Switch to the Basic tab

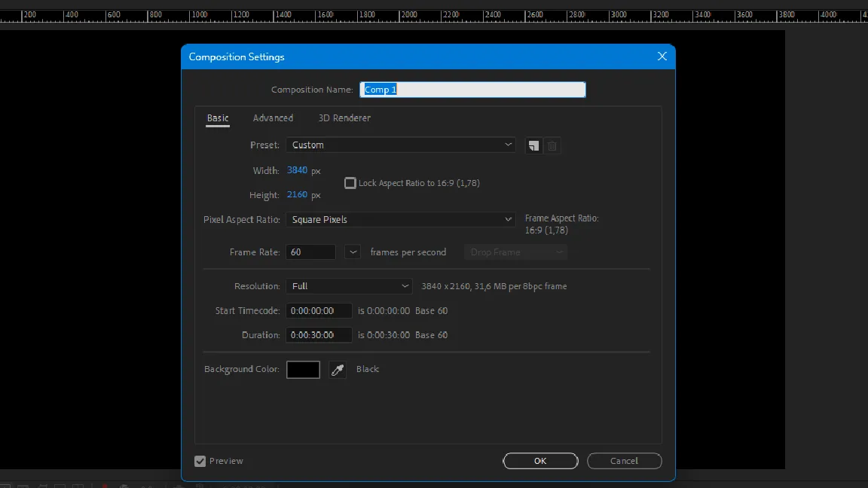[218, 117]
